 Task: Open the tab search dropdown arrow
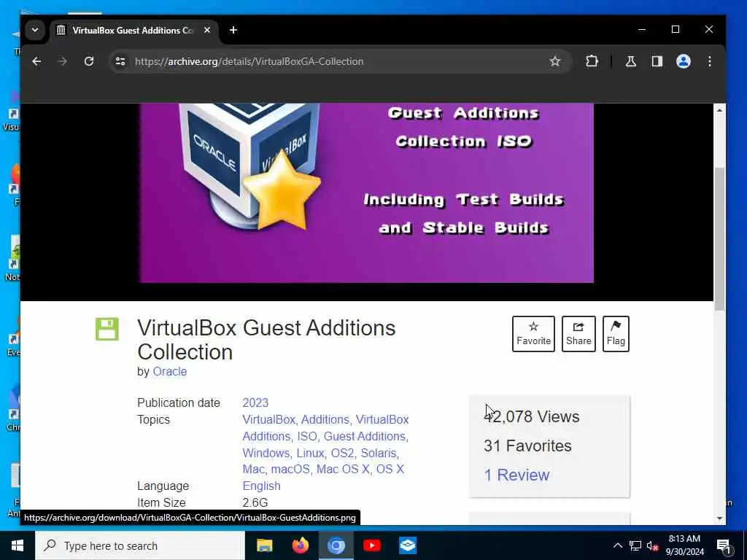[35, 30]
